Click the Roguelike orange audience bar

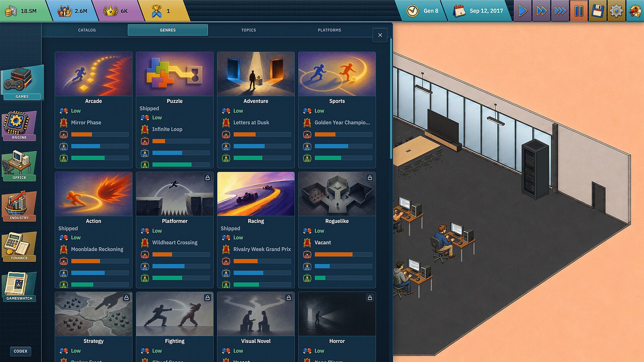(x=343, y=254)
